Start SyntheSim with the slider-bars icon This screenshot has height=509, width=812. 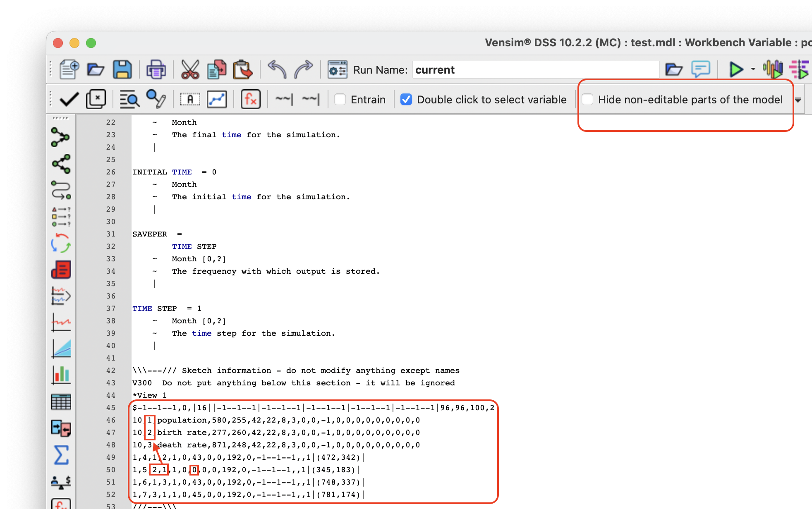pos(772,69)
